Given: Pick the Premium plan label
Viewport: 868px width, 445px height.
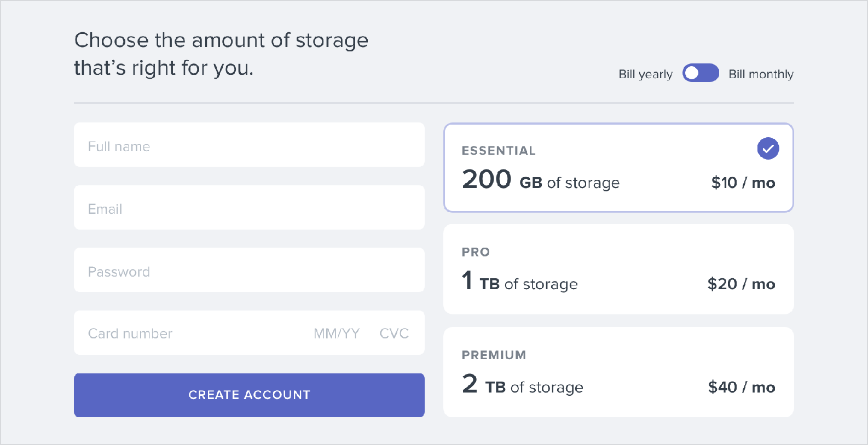Looking at the screenshot, I should pyautogui.click(x=494, y=355).
